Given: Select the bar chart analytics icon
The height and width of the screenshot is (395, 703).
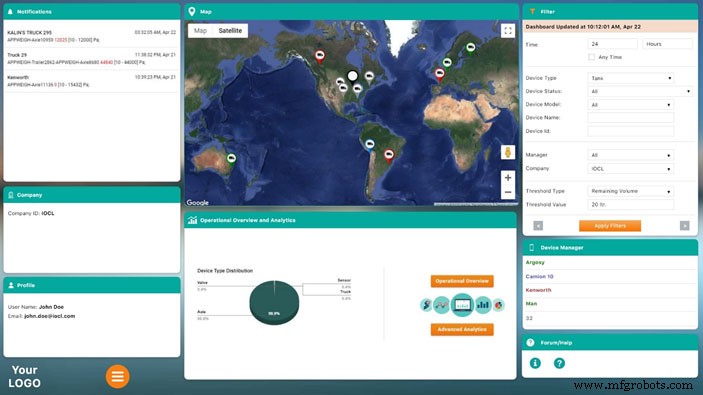Looking at the screenshot, I should [x=483, y=305].
